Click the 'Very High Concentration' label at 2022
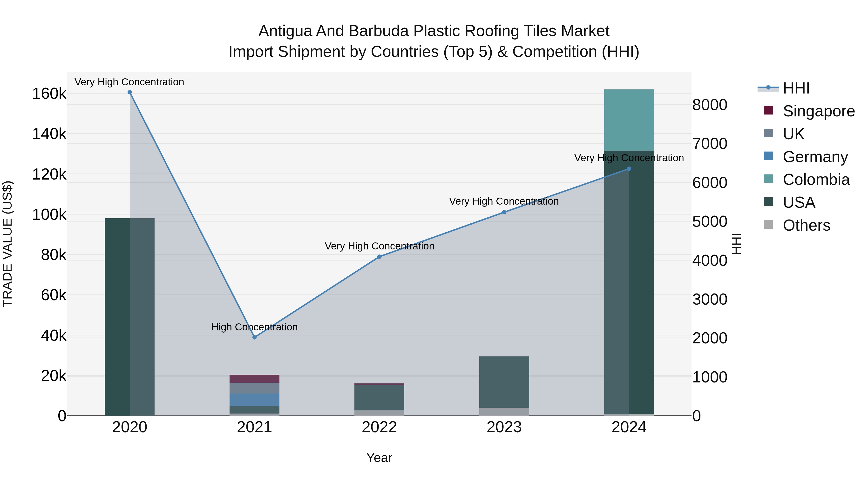 pos(380,246)
